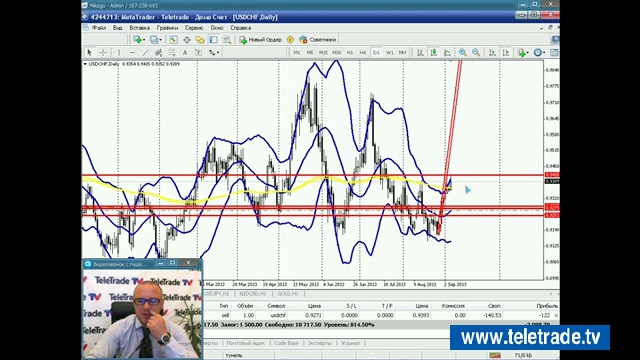Screen dimensions: 640x360
Task: Switch chart to M15 timeframe
Action: point(323,52)
